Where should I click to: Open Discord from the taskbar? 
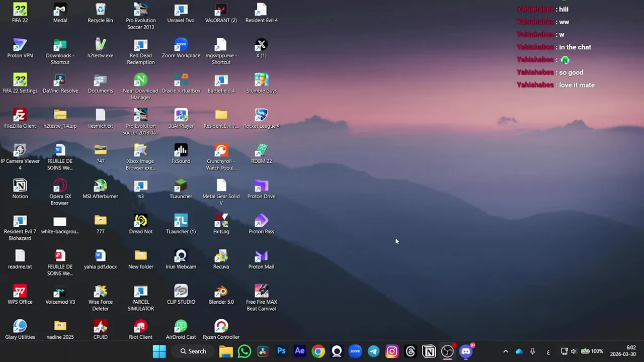pos(466,351)
